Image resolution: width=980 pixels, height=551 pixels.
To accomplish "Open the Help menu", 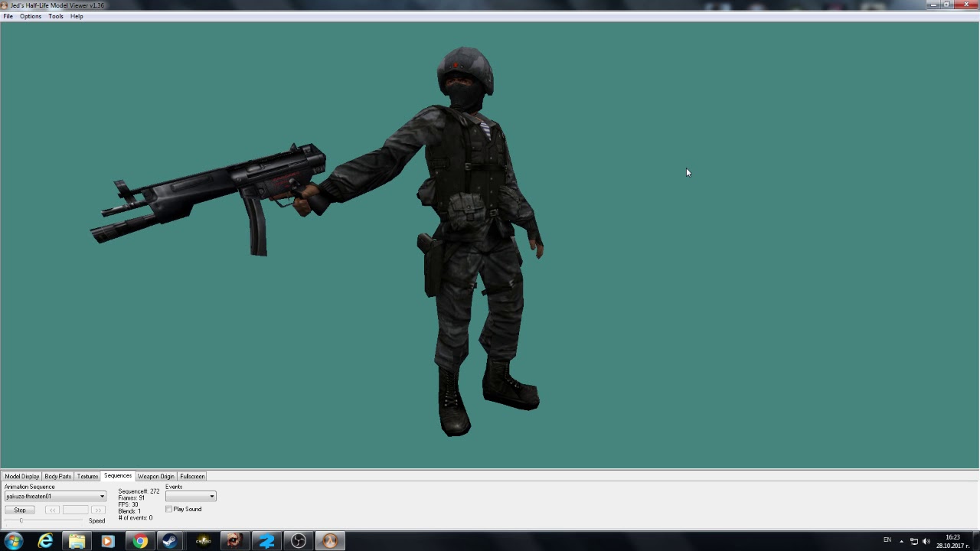I will coord(77,16).
